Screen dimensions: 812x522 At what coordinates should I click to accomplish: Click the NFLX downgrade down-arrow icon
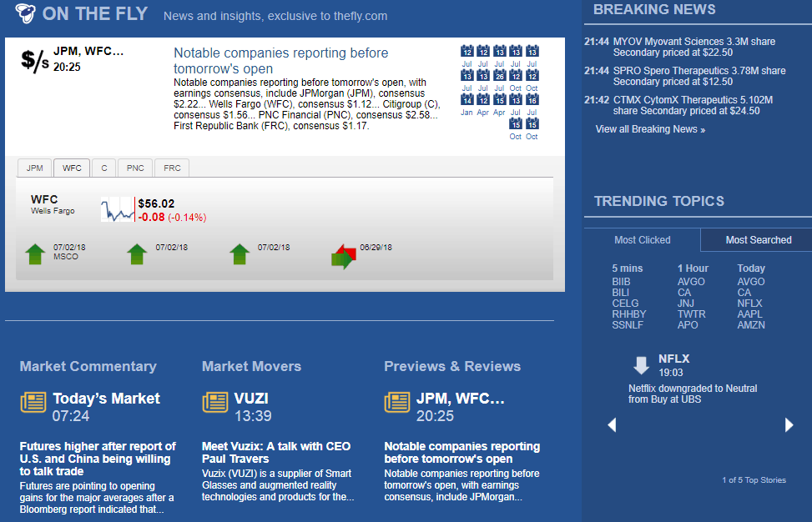click(x=641, y=364)
